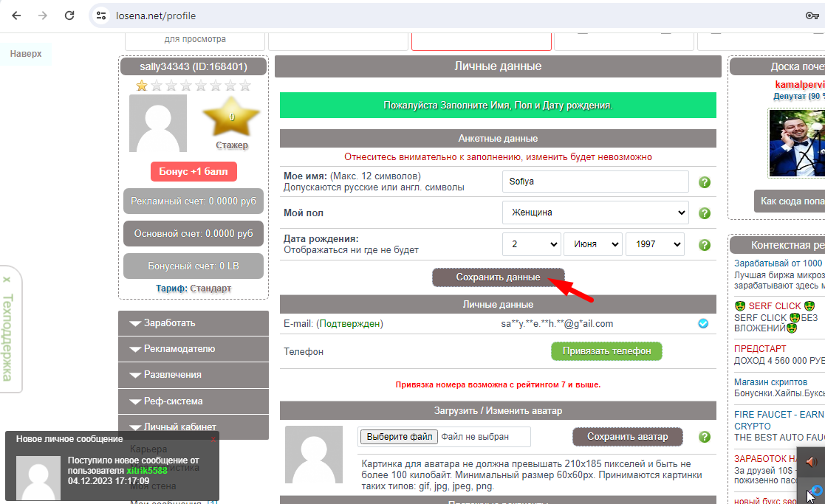Open ad link Зарабатывай от 1000
The image size is (825, 504).
point(778,263)
